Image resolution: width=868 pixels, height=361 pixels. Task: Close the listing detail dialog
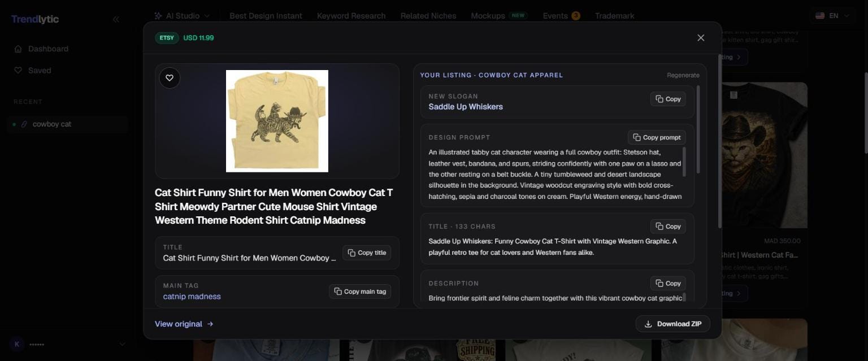pos(701,38)
